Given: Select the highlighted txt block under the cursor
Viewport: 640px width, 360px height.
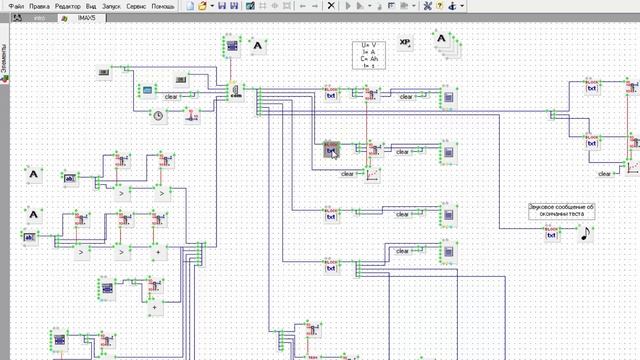Looking at the screenshot, I should [331, 150].
